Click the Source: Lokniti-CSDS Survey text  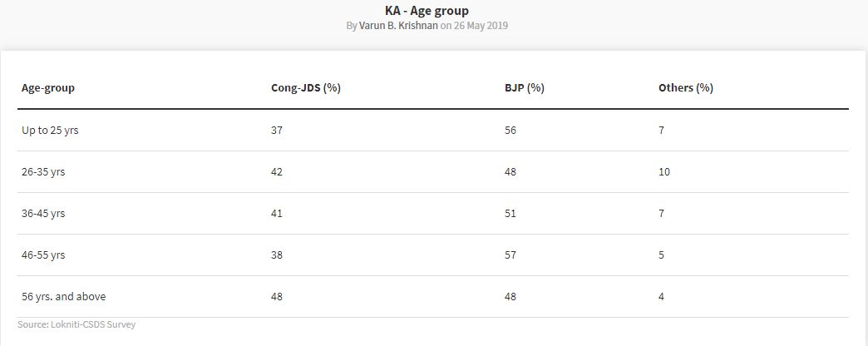(76, 324)
